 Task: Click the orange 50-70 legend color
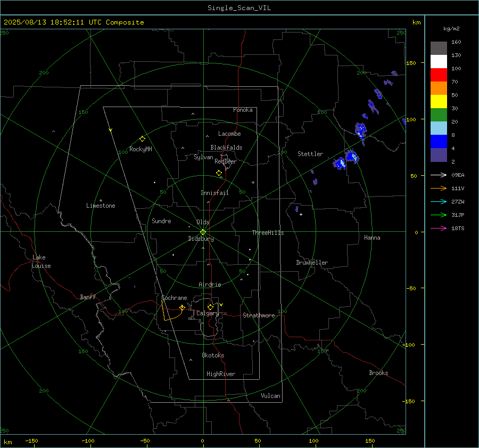(439, 88)
